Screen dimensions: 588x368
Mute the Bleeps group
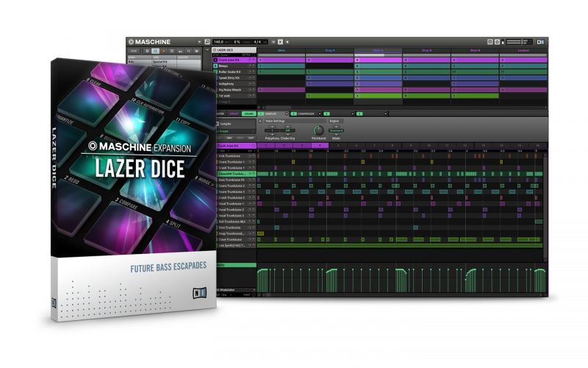coord(249,66)
